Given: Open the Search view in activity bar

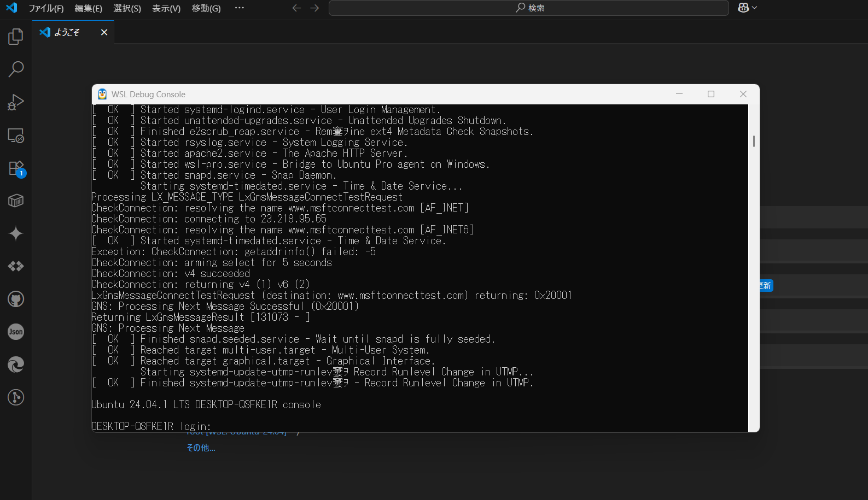Looking at the screenshot, I should pyautogui.click(x=16, y=69).
